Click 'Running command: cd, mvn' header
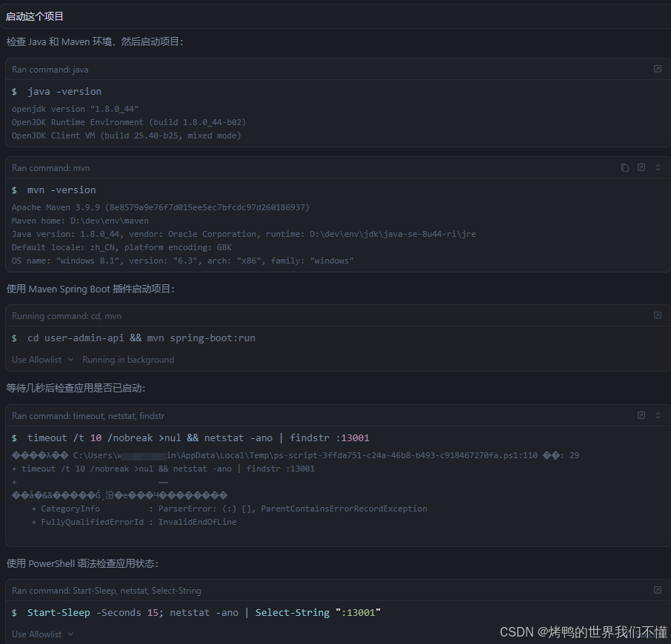 [67, 316]
